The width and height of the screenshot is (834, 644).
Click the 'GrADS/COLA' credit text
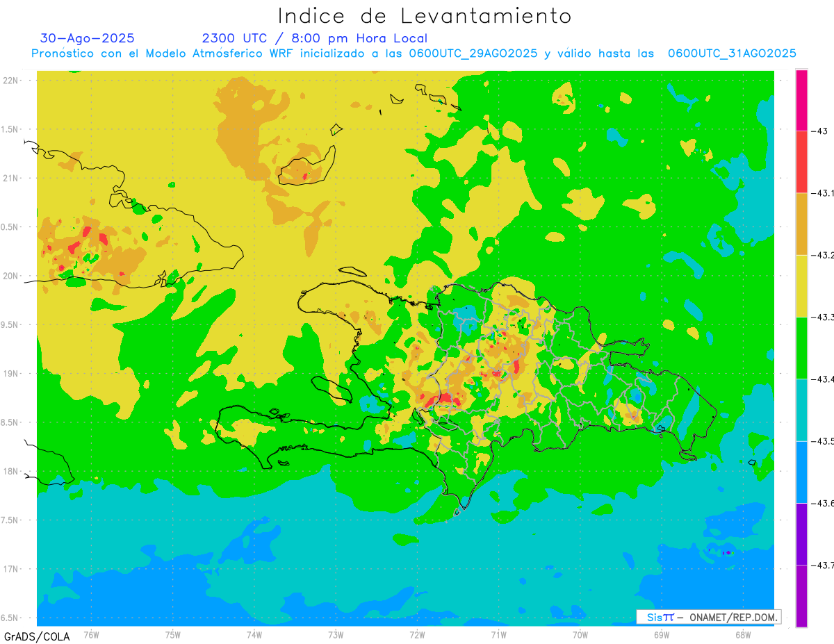point(37,636)
